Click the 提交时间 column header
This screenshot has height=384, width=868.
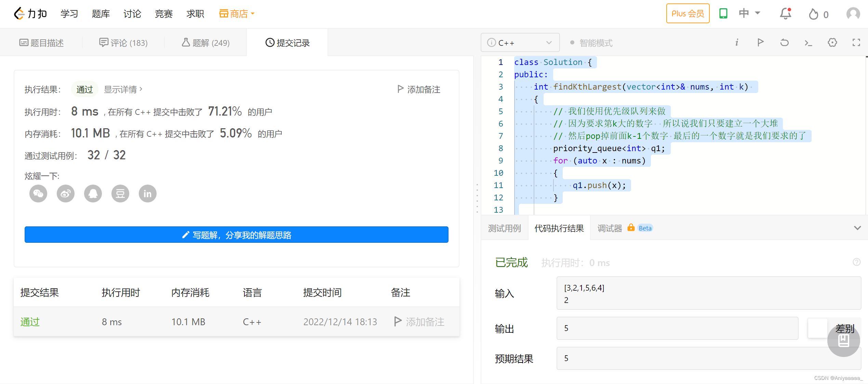coord(322,293)
